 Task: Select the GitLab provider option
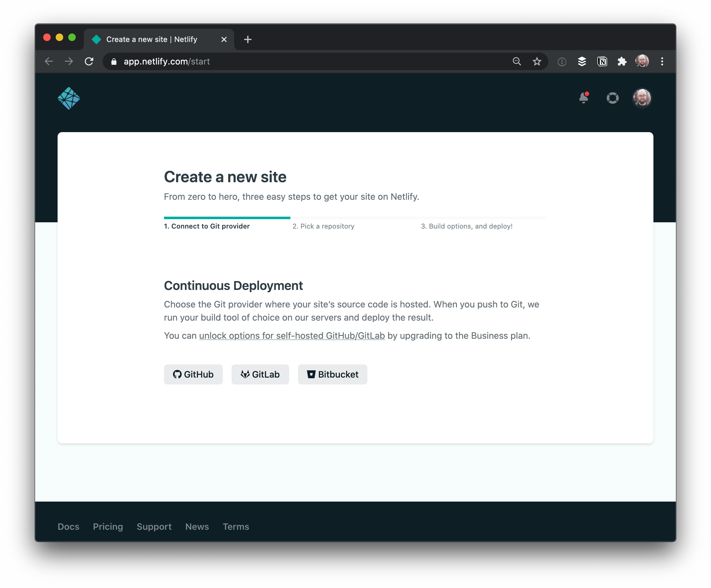point(260,374)
